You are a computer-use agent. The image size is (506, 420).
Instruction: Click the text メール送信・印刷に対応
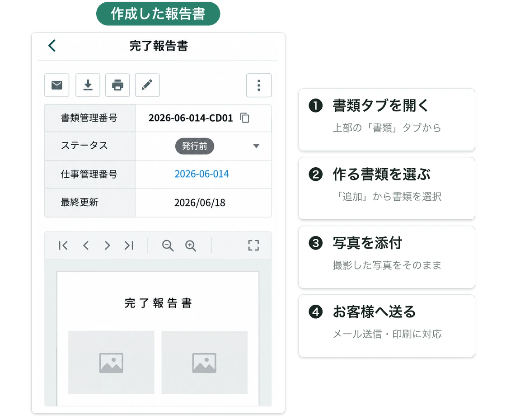pyautogui.click(x=387, y=334)
